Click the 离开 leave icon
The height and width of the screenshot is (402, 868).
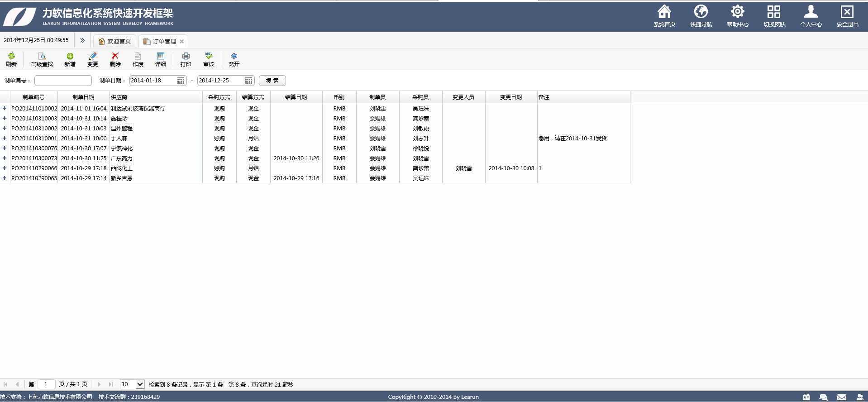pos(234,56)
